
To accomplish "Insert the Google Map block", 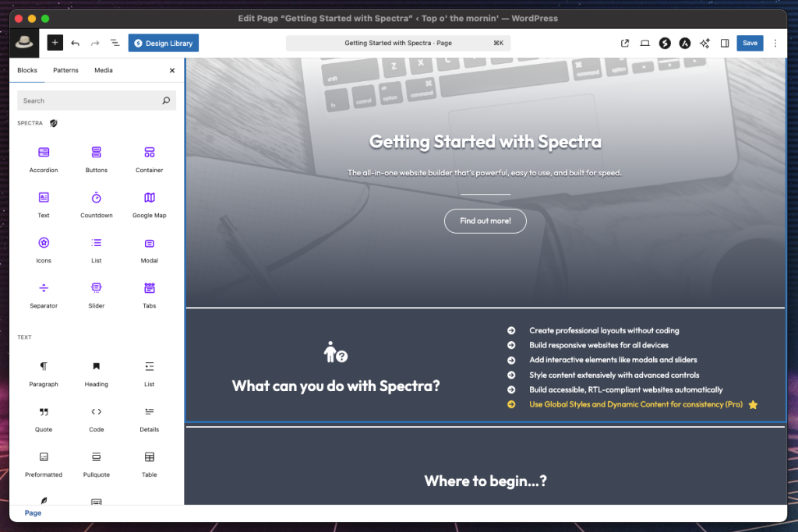I will pyautogui.click(x=149, y=204).
